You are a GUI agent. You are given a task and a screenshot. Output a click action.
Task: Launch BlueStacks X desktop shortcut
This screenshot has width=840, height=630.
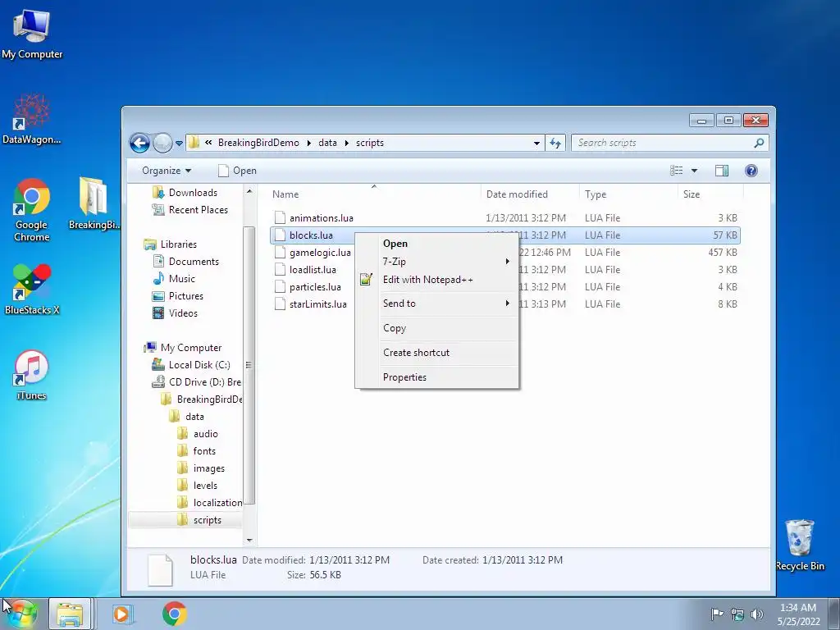pyautogui.click(x=32, y=289)
